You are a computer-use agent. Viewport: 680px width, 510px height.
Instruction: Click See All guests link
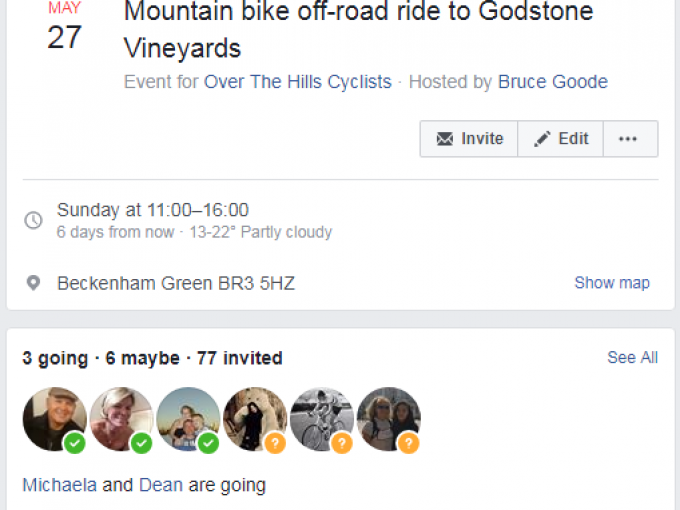pyautogui.click(x=632, y=357)
